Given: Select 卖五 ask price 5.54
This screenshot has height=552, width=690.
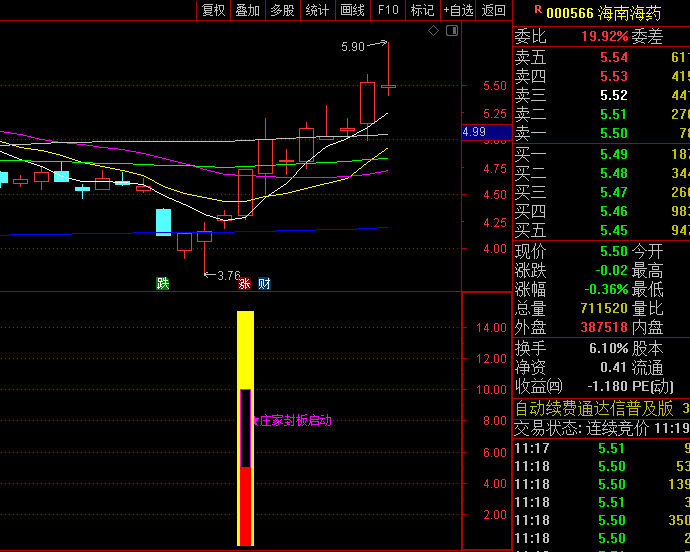Looking at the screenshot, I should coord(614,57).
